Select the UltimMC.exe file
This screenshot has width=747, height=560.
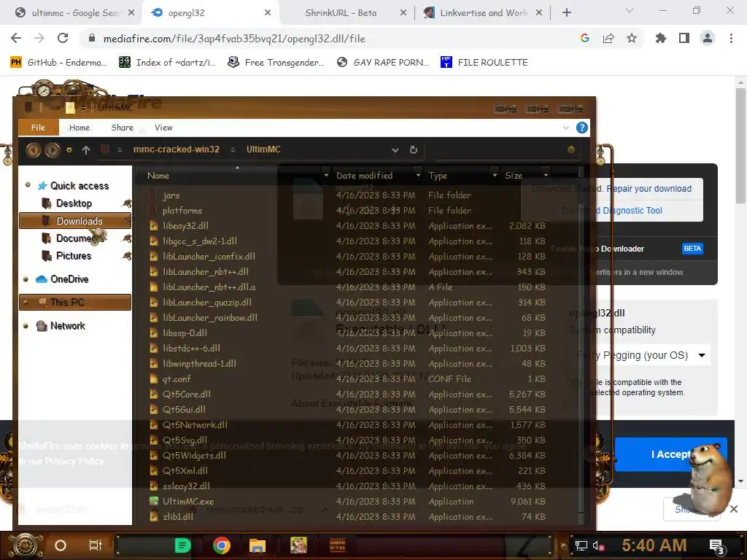coord(188,502)
